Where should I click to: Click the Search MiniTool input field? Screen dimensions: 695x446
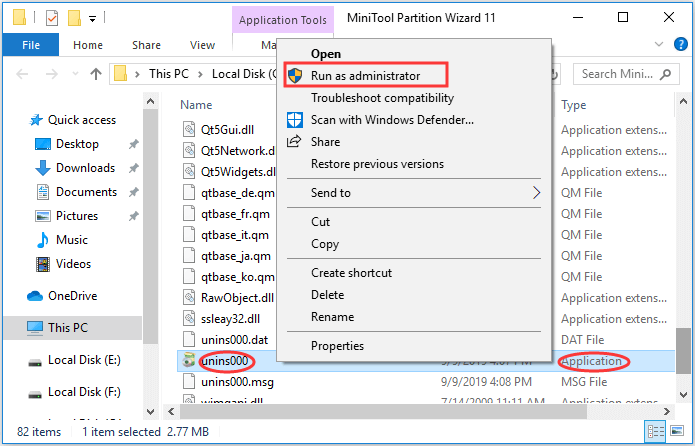click(x=626, y=74)
